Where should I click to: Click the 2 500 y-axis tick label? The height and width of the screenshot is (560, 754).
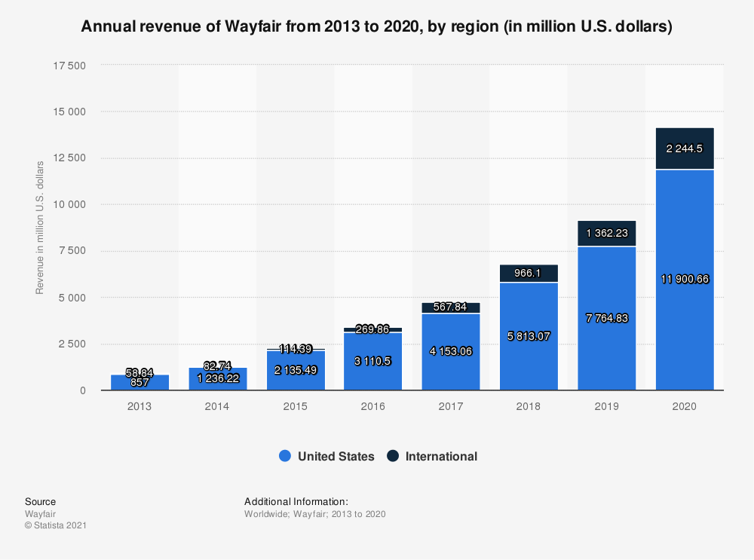coord(72,344)
